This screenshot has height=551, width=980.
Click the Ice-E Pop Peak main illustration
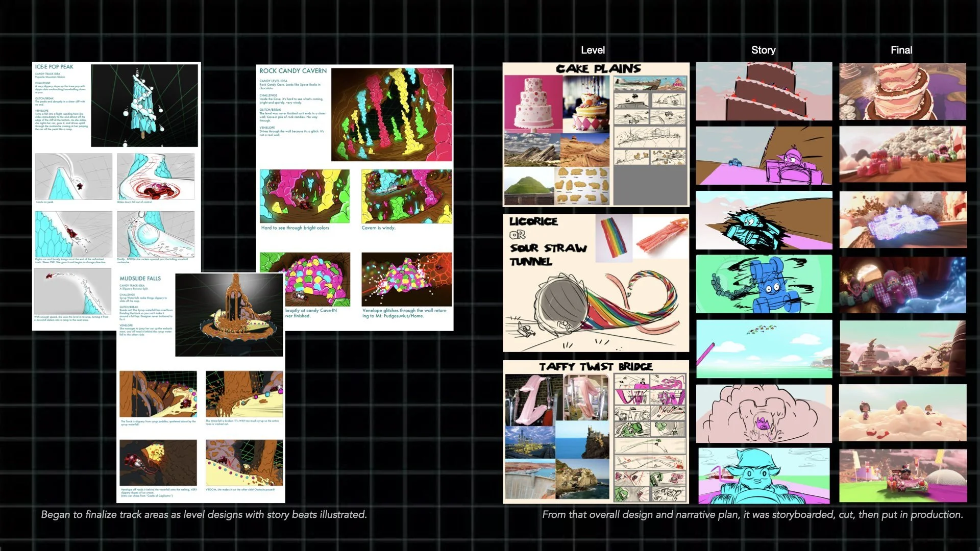pyautogui.click(x=144, y=105)
